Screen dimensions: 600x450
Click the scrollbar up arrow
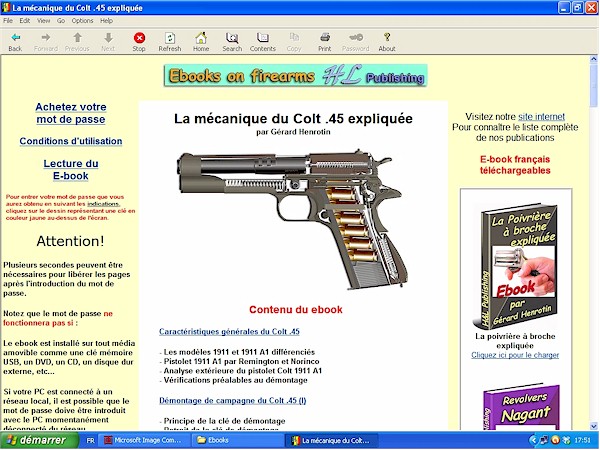594,59
